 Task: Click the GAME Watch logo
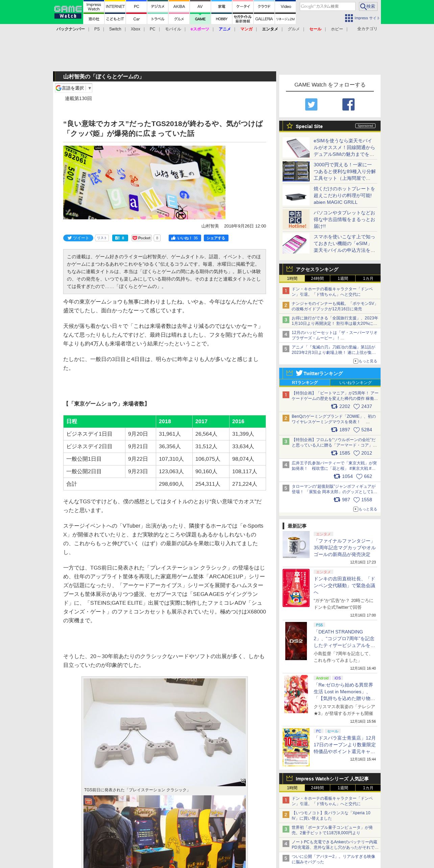68,12
